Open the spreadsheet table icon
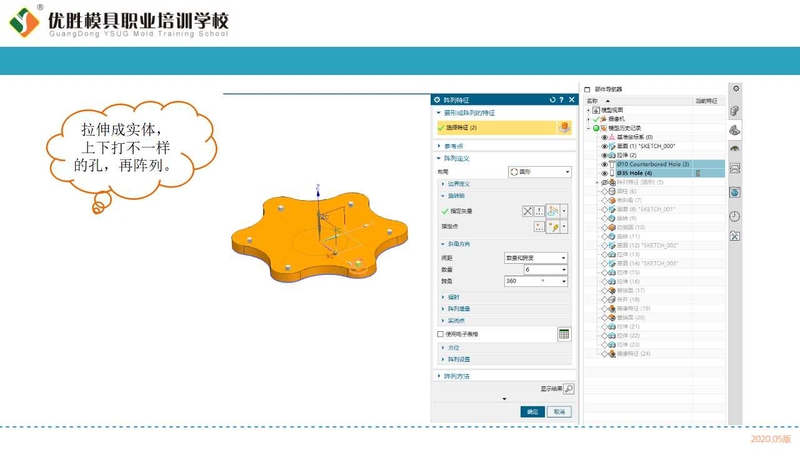Image resolution: width=800 pixels, height=450 pixels. (x=564, y=333)
